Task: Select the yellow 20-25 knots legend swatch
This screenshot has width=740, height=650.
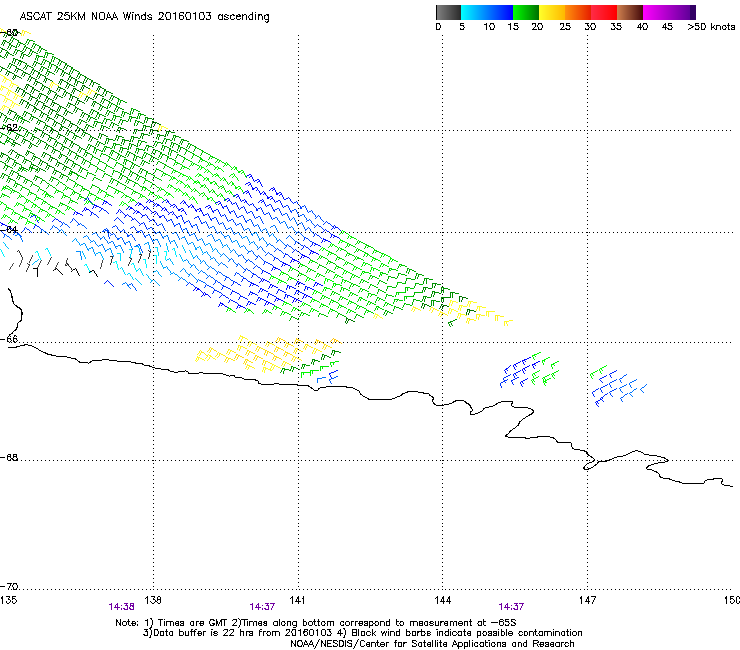Action: (552, 12)
